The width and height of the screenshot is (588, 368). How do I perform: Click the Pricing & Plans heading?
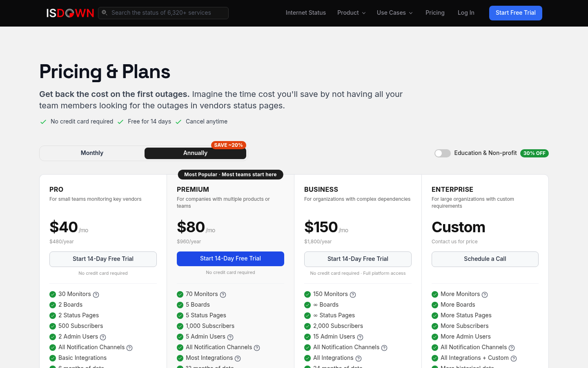[x=105, y=72]
